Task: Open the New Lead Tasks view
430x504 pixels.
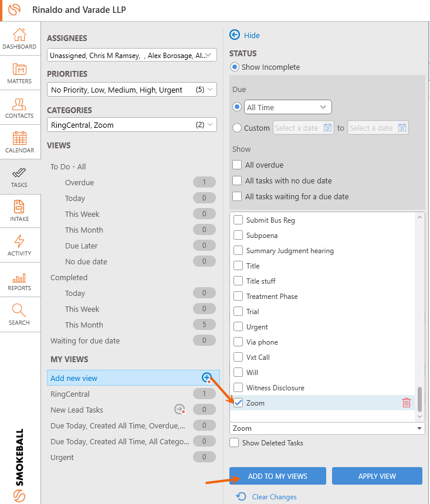Action: pyautogui.click(x=77, y=410)
